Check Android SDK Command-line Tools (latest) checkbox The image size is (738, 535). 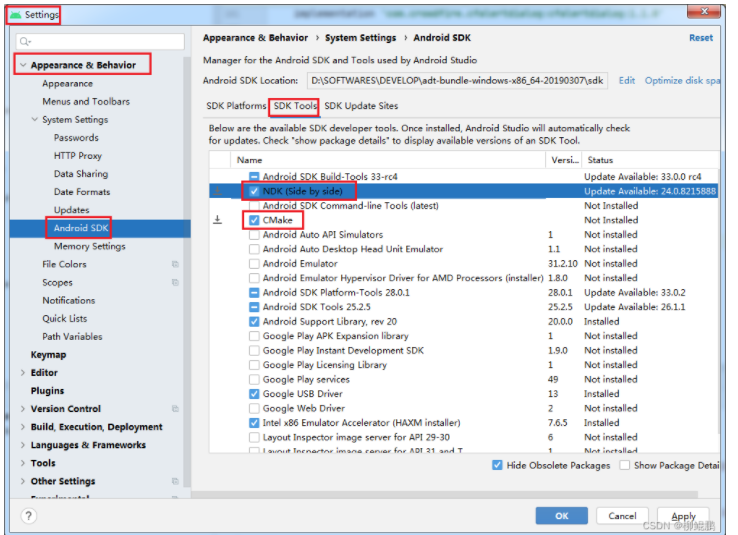254,206
